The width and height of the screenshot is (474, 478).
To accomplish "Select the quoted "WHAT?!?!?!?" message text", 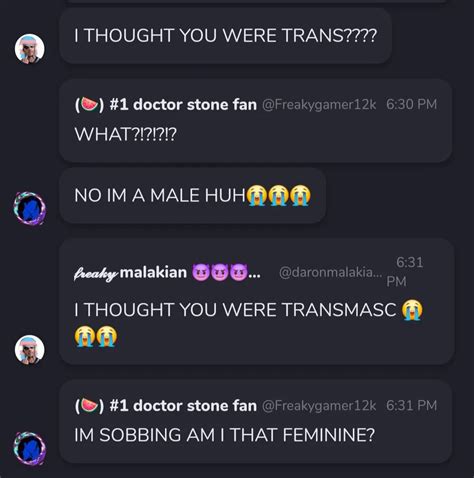I will pyautogui.click(x=126, y=134).
